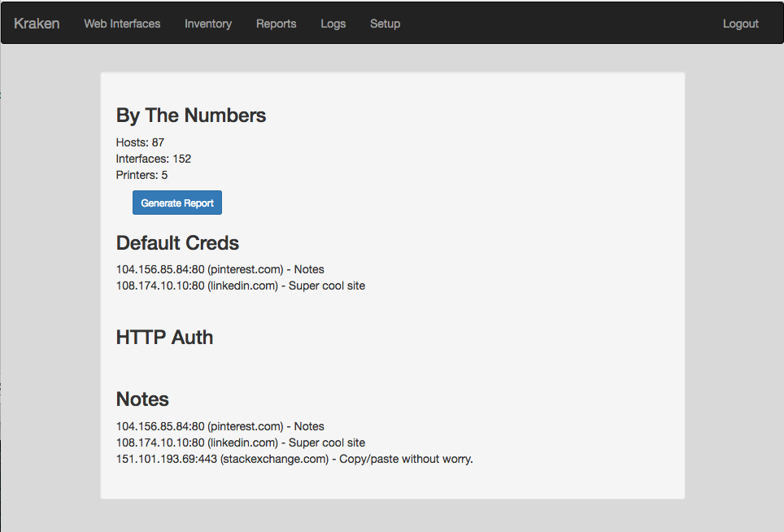Image resolution: width=784 pixels, height=532 pixels.
Task: Open the Setup menu item
Action: pos(385,24)
